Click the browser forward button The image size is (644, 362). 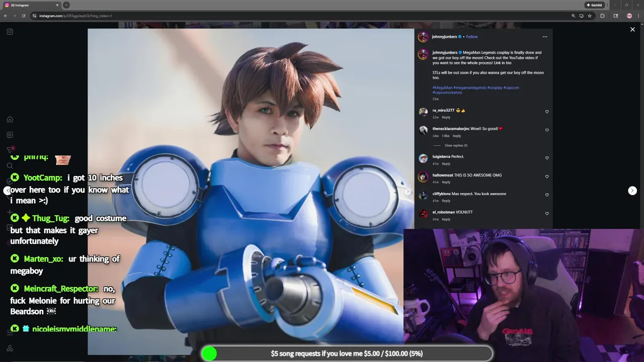[14, 16]
